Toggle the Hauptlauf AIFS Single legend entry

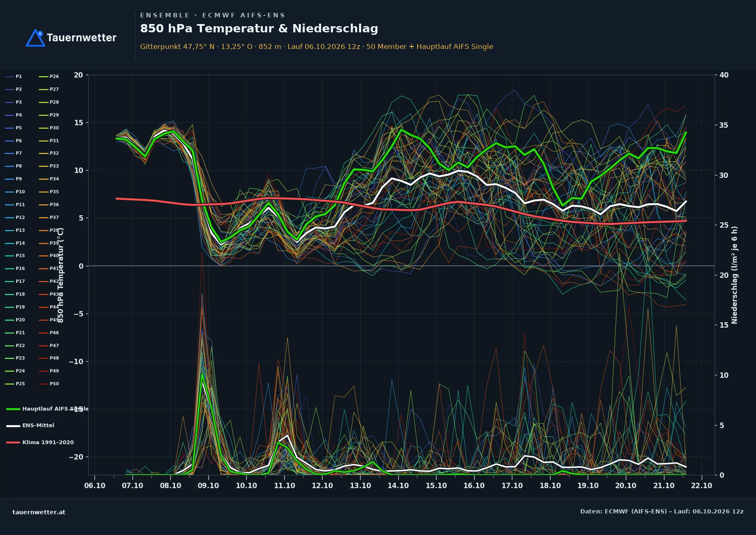click(47, 409)
